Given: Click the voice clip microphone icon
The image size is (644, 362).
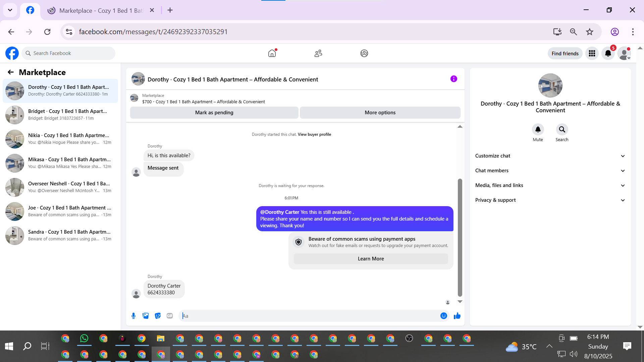Looking at the screenshot, I should (x=133, y=316).
